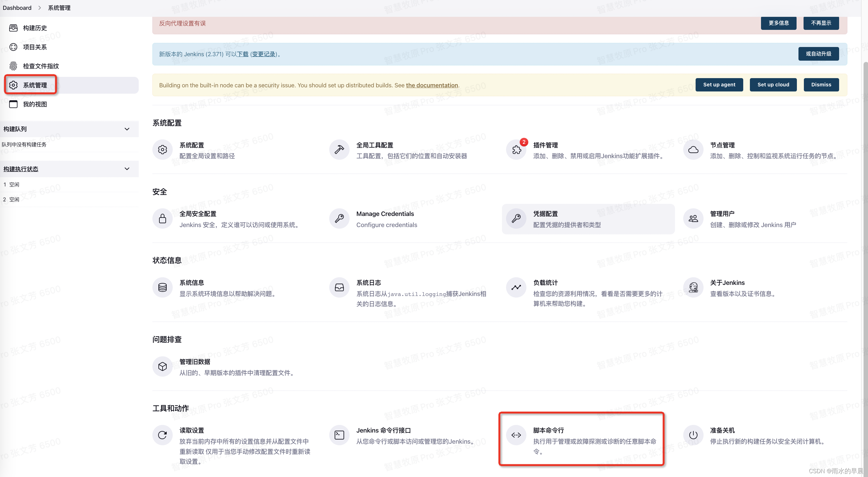Screen dimensions: 868x477
Task: Open 管理用户 people icon
Action: [693, 218]
